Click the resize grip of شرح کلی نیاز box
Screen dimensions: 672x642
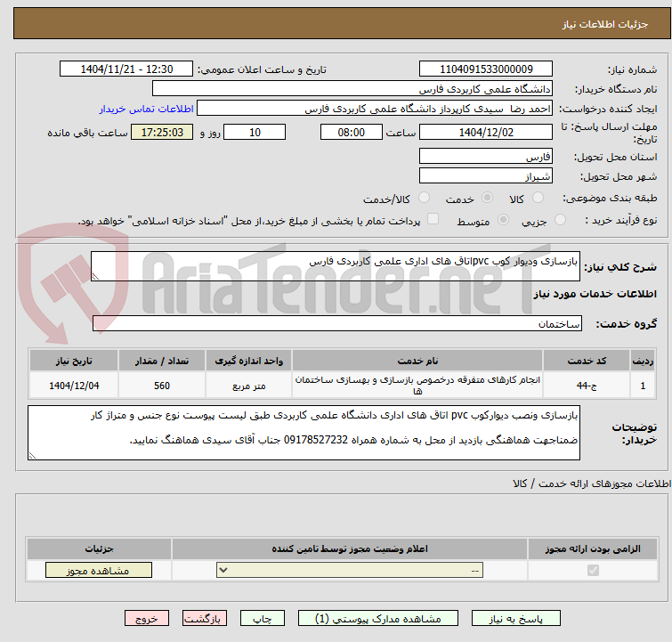pos(95,277)
